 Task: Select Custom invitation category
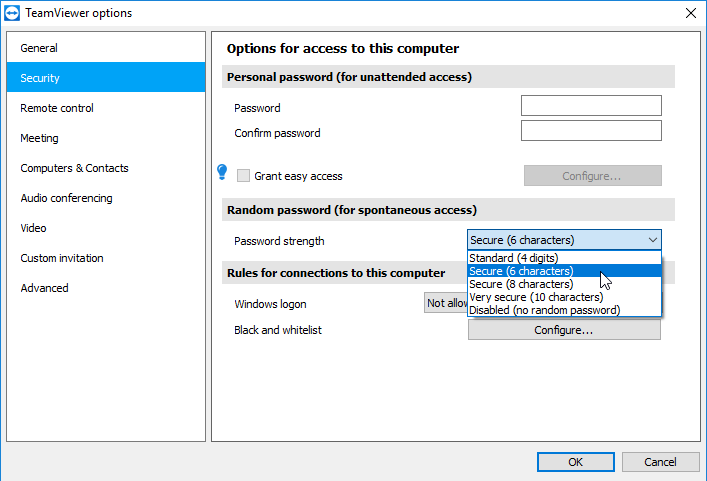(62, 258)
